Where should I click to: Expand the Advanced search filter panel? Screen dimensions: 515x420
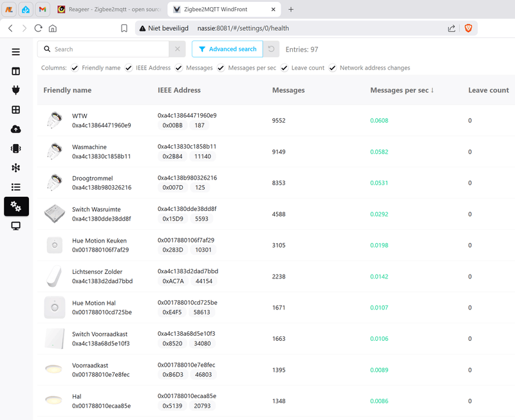click(227, 49)
